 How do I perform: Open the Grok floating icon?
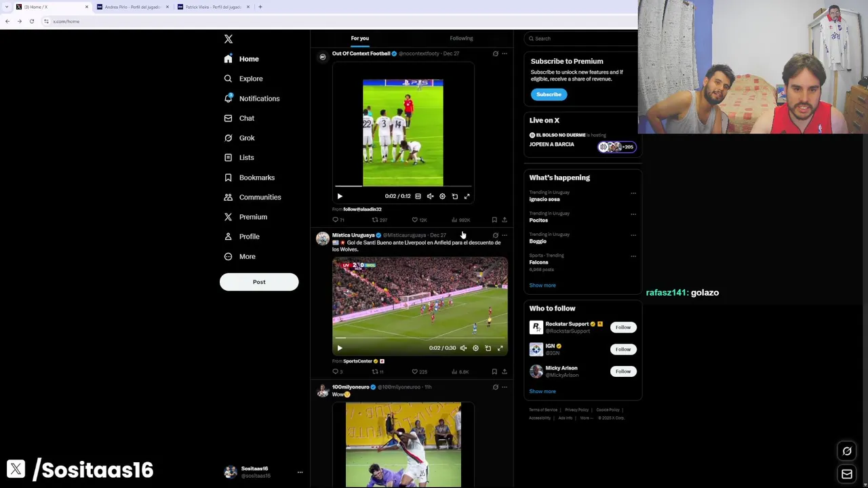click(x=847, y=451)
